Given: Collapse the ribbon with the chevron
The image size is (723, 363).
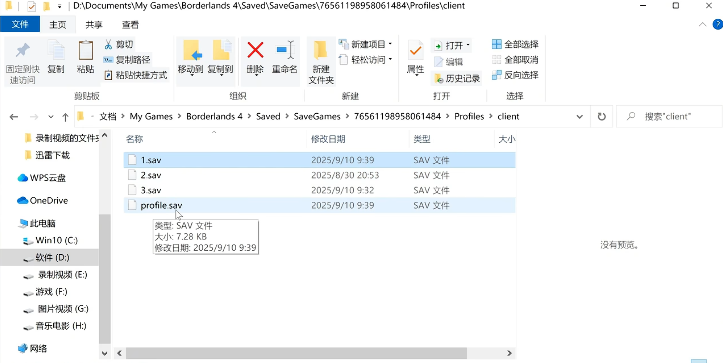Looking at the screenshot, I should click(x=702, y=24).
